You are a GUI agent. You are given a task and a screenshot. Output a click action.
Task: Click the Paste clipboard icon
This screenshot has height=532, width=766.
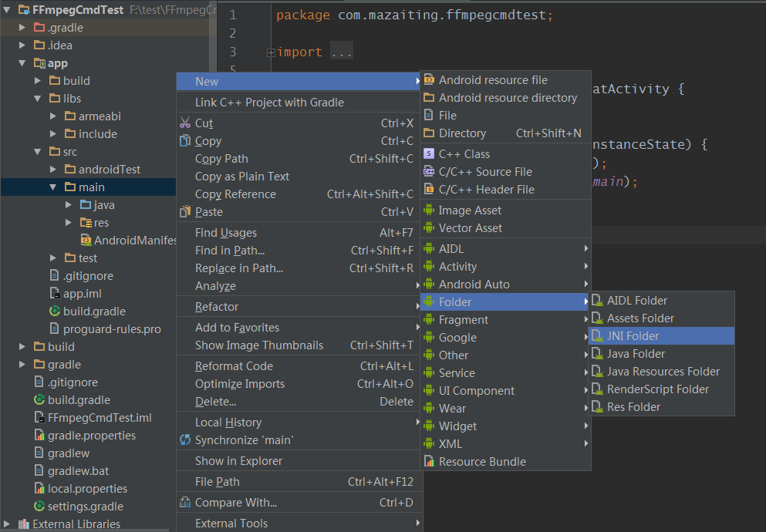(185, 212)
